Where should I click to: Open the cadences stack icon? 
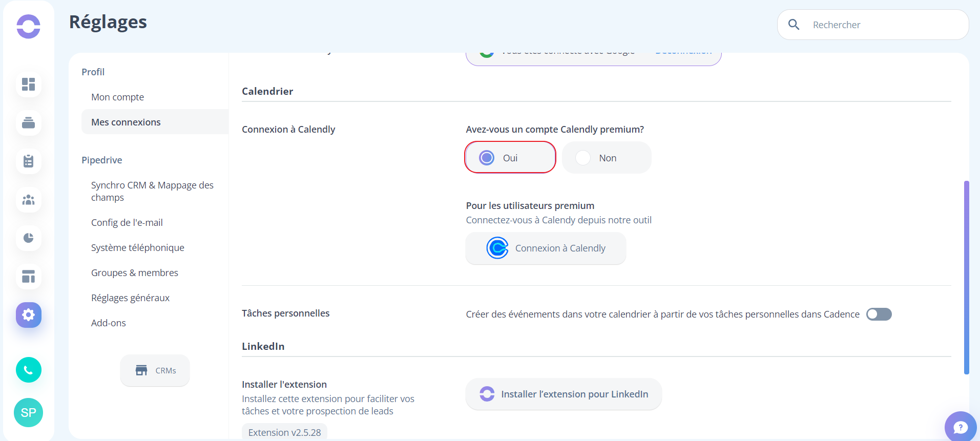[29, 122]
